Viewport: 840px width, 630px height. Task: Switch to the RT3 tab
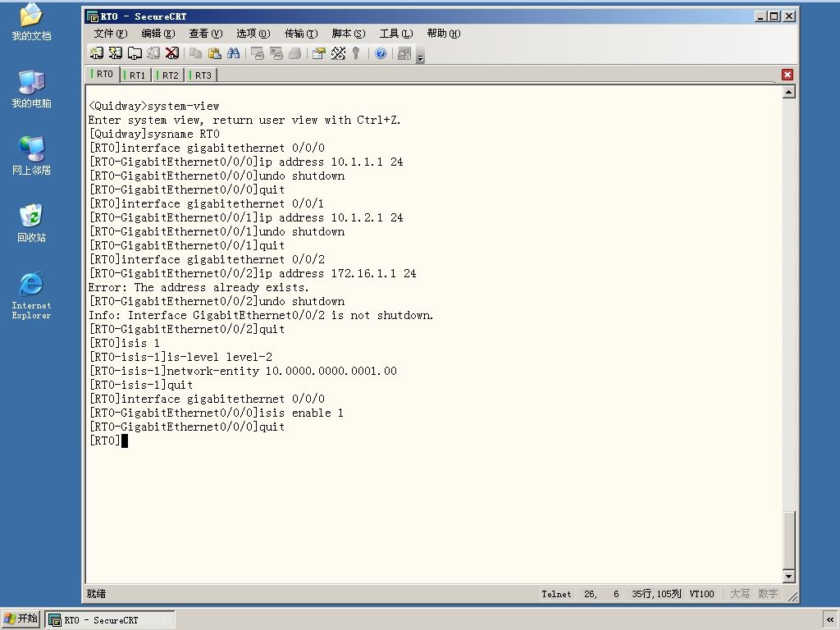[x=201, y=75]
